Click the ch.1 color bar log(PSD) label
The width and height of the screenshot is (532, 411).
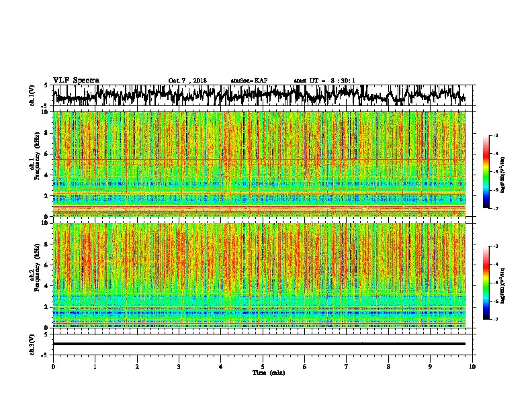pos(503,175)
